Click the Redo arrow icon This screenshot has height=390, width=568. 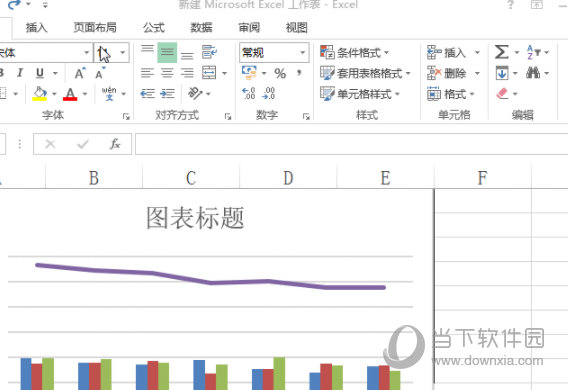click(x=14, y=5)
